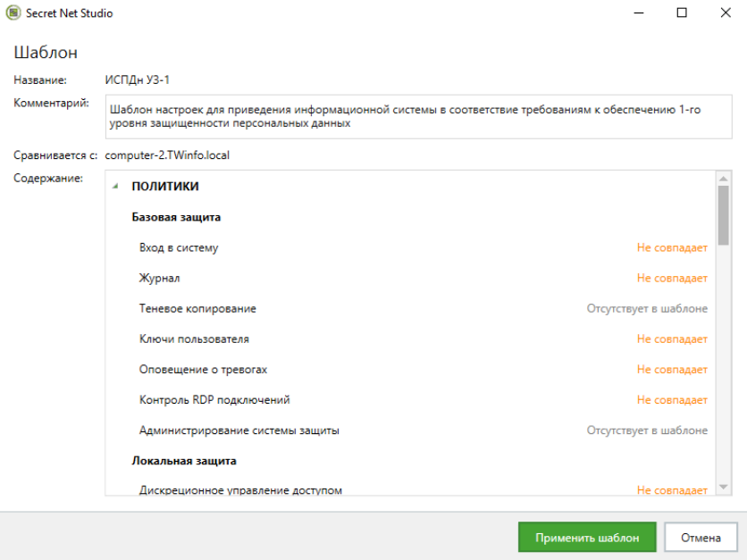Screen dimensions: 747x560
Task: Click Не совпадает status for Вход в систему
Action: [x=672, y=247]
